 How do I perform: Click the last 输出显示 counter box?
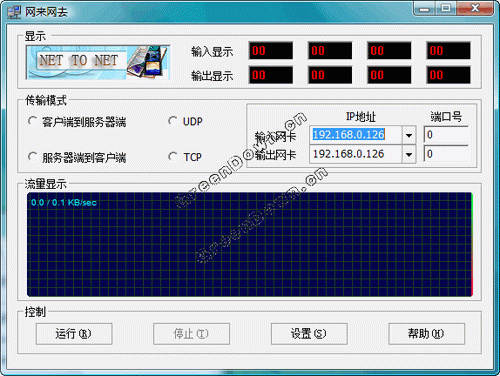tap(448, 75)
